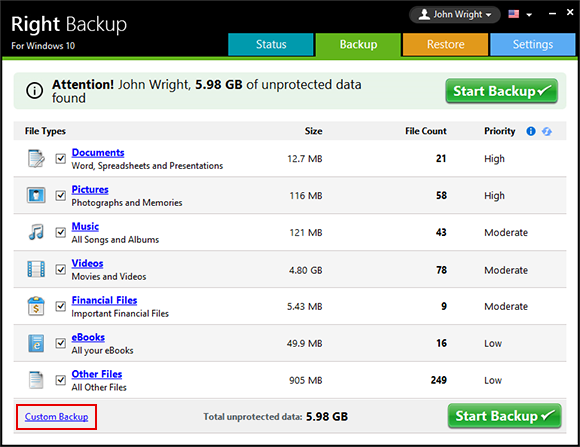Switch to the Settings tab
Screen dimensions: 580x447
533,44
